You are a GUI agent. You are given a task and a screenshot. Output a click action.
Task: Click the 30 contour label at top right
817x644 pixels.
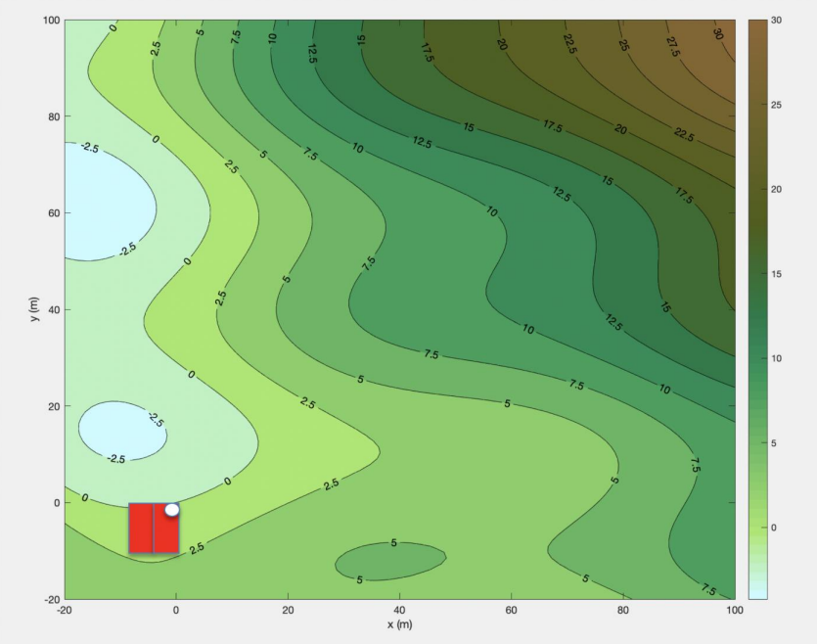[x=719, y=33]
